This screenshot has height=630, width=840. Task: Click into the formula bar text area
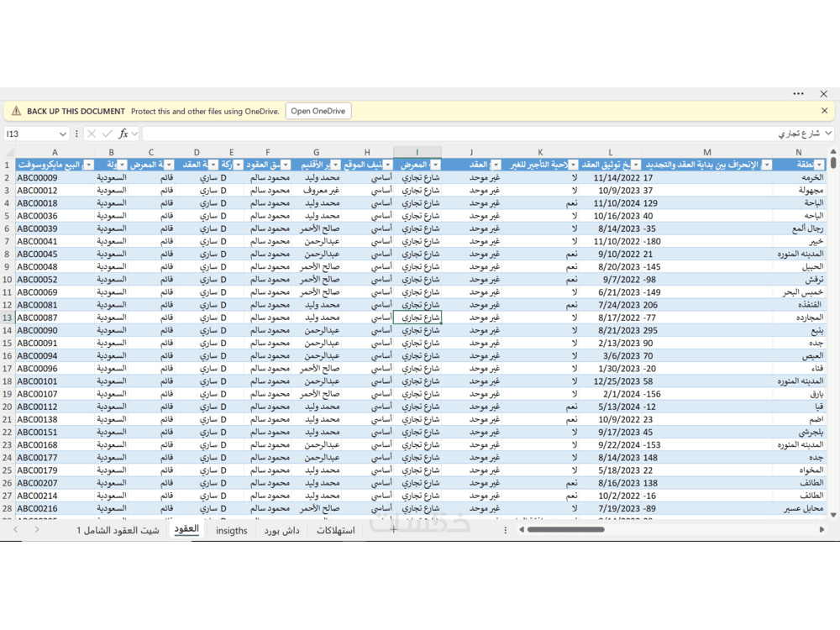(482, 134)
